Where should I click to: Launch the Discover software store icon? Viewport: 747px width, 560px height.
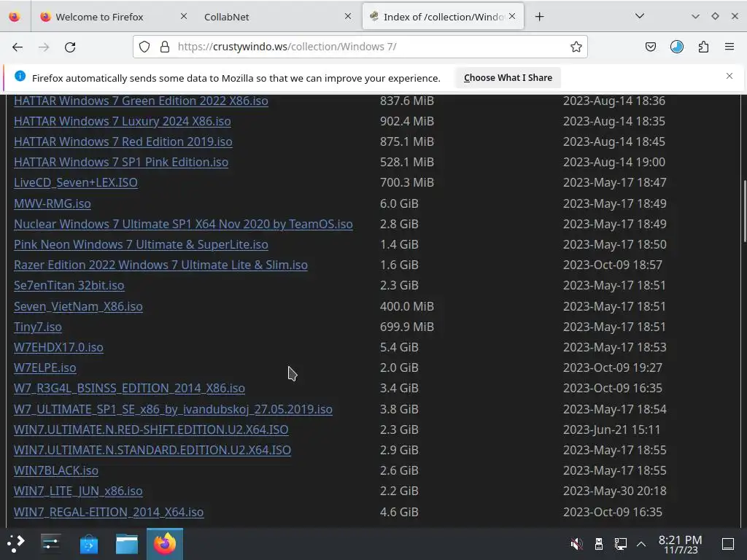[x=88, y=543]
